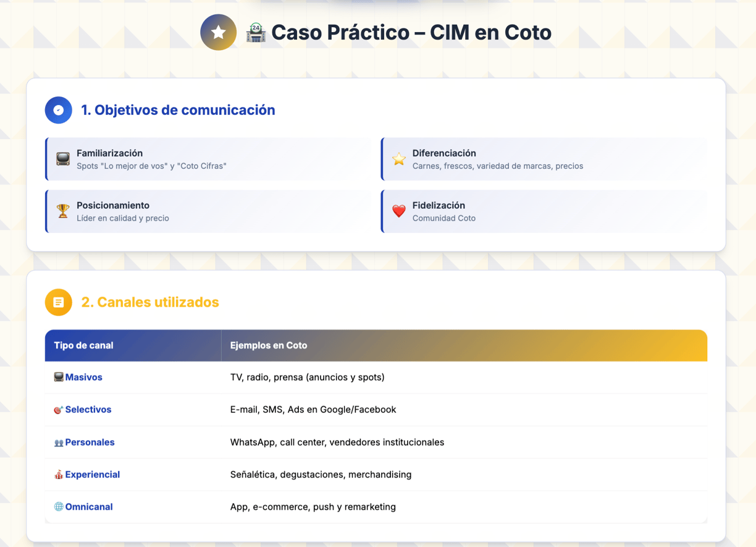756x547 pixels.
Task: Click the Selectivos row label
Action: tap(88, 410)
